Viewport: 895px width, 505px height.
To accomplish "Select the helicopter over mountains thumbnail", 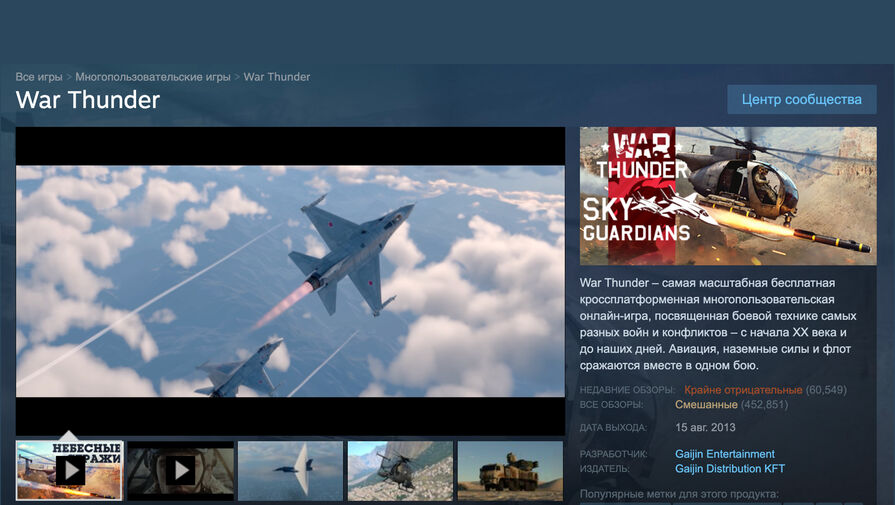I will [x=400, y=470].
